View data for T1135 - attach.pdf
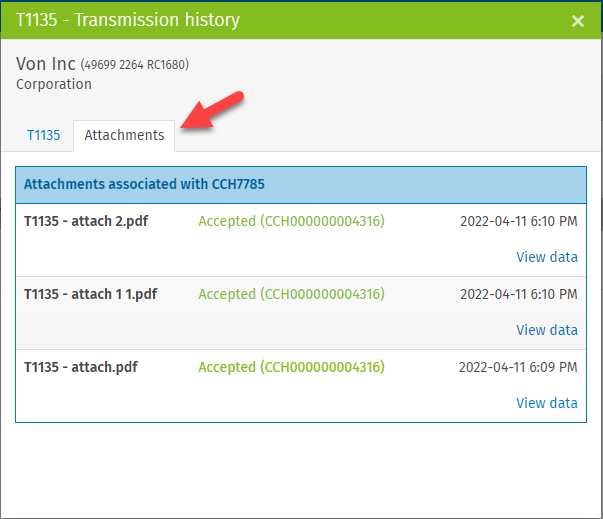Image resolution: width=603 pixels, height=519 pixels. coord(546,403)
